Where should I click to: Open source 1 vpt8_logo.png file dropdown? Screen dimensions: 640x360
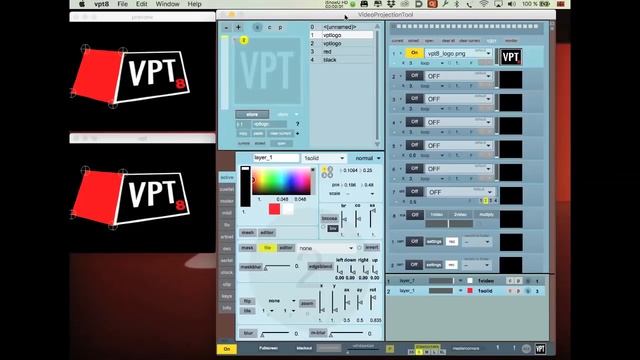[x=458, y=53]
